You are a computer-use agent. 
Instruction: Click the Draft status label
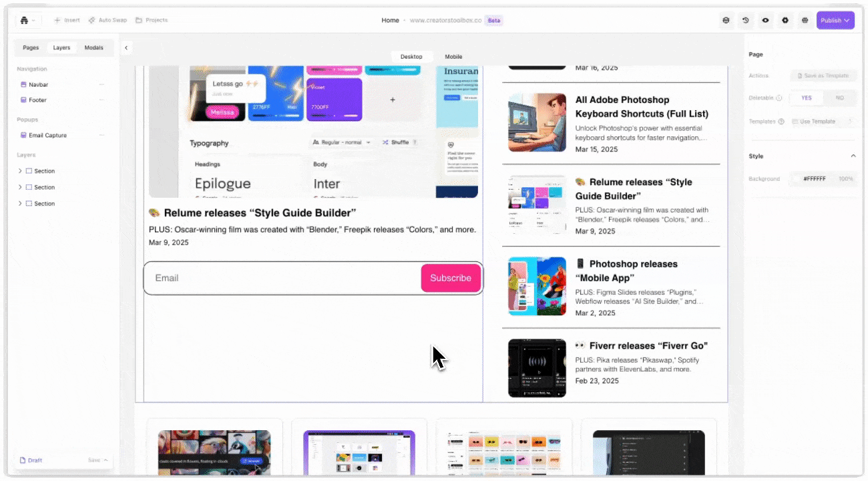click(x=35, y=460)
